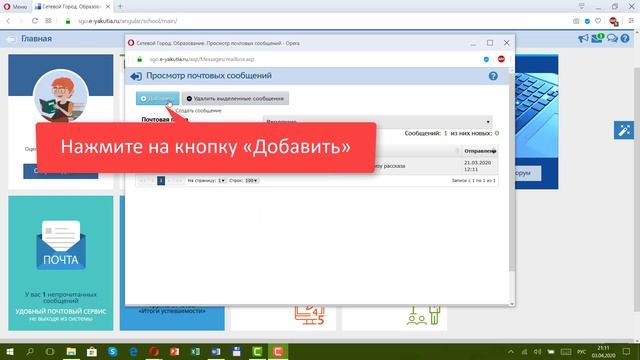Open the forum chat bubbles icon
Image resolution: width=640 pixels, height=360 pixels.
point(612,39)
